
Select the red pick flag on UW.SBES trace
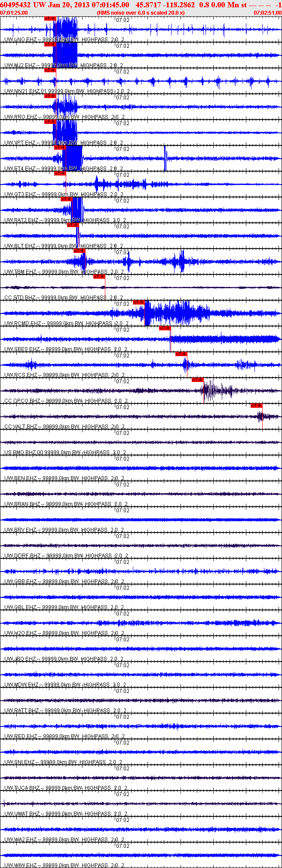(165, 328)
